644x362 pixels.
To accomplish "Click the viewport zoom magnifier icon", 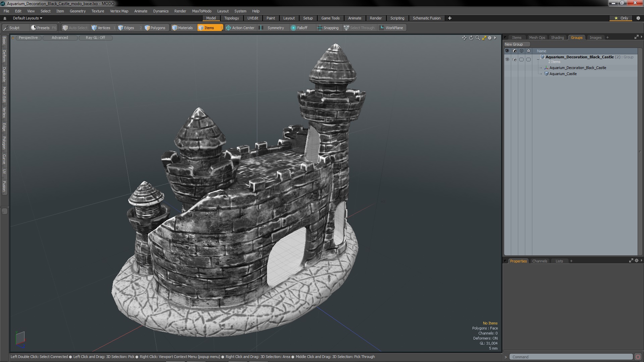I will tap(478, 38).
